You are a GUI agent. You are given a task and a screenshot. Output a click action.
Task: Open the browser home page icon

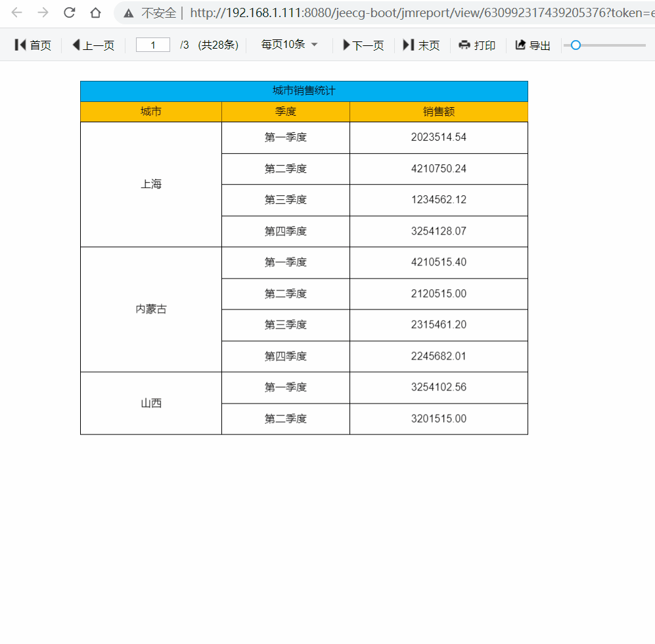(x=96, y=12)
